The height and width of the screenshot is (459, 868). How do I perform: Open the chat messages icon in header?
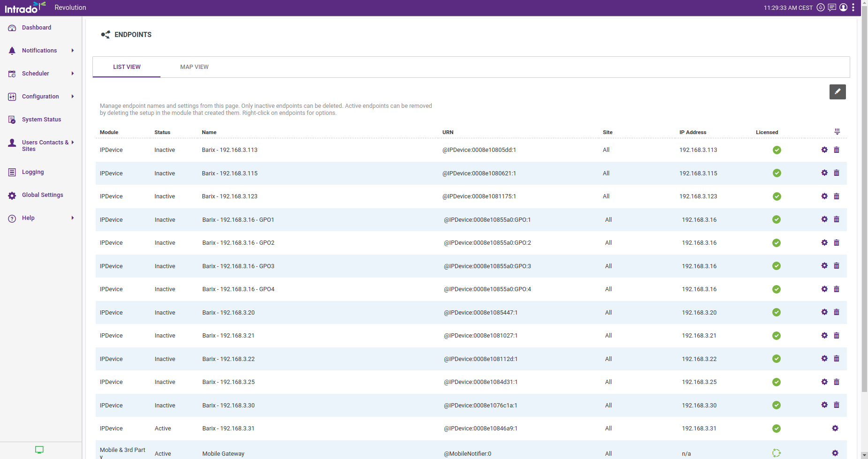pos(832,8)
